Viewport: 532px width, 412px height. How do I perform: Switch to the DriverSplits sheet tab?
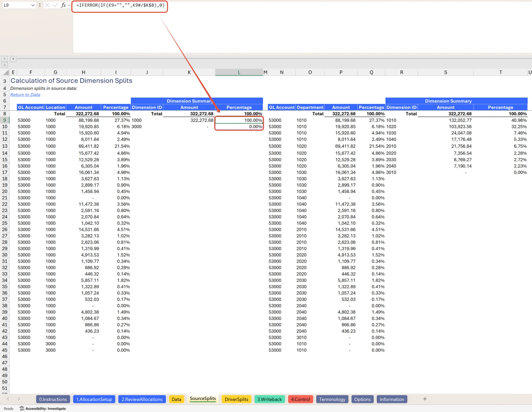(x=236, y=399)
